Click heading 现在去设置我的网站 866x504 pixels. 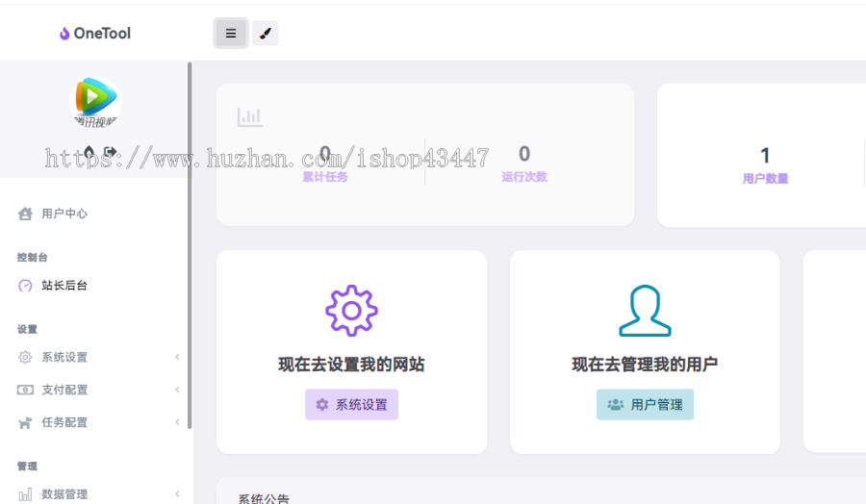pyautogui.click(x=352, y=365)
